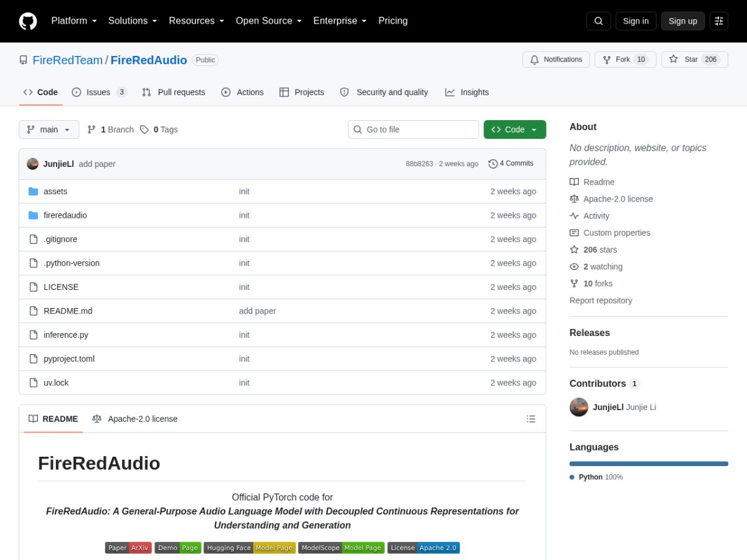Switch to the Pull requests tab
This screenshot has width=747, height=560.
pyautogui.click(x=174, y=92)
